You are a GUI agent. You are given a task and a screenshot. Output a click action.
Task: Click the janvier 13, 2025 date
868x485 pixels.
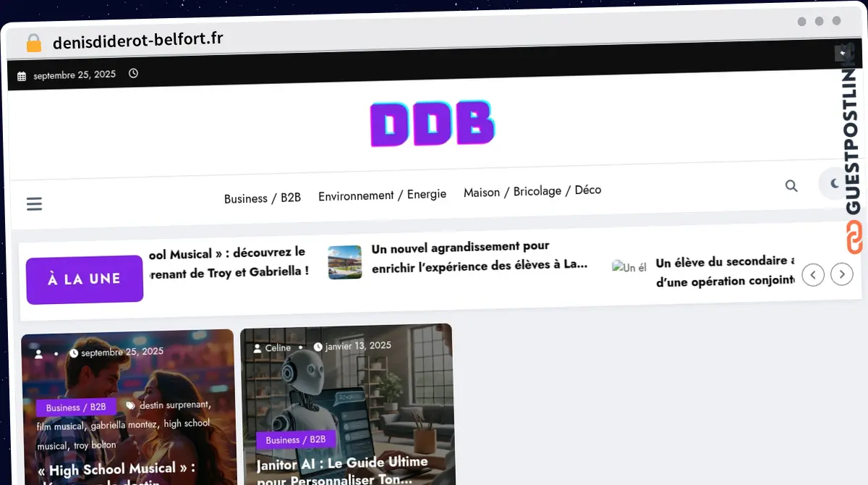pyautogui.click(x=358, y=346)
